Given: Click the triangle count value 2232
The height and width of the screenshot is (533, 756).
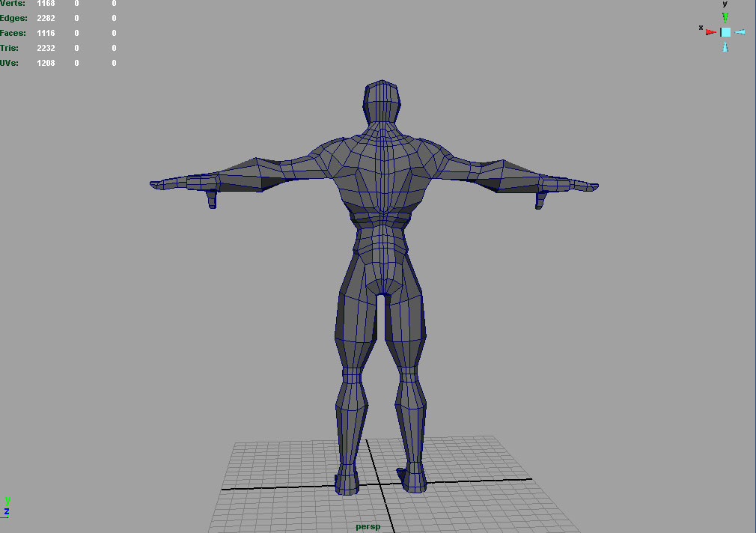Looking at the screenshot, I should pyautogui.click(x=46, y=48).
